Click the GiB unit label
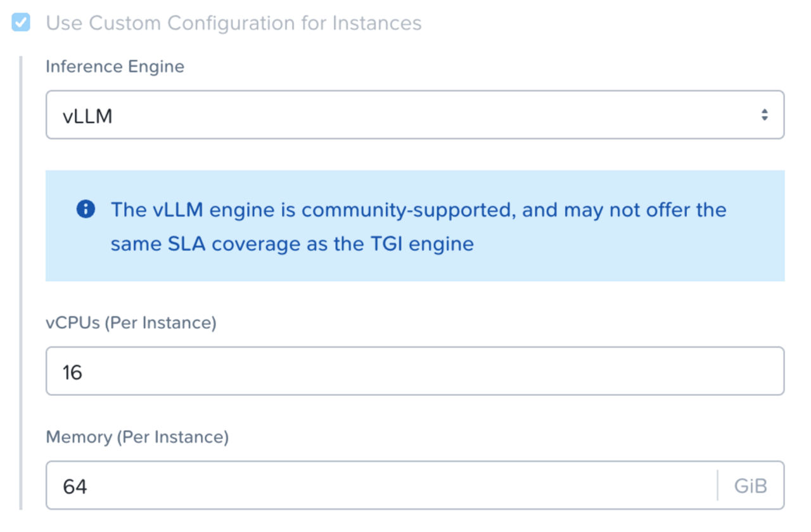The height and width of the screenshot is (532, 811). point(750,485)
